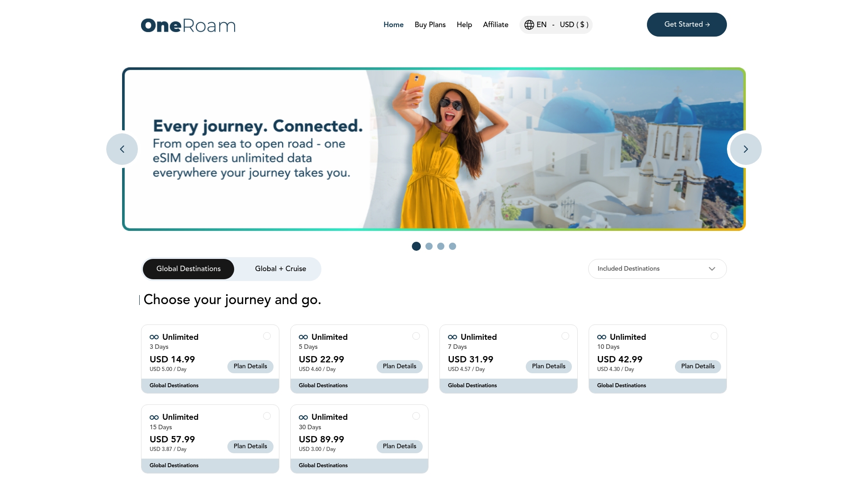Switch to Global + Cruise tab
Viewport: 868px width, 488px height.
(x=280, y=269)
